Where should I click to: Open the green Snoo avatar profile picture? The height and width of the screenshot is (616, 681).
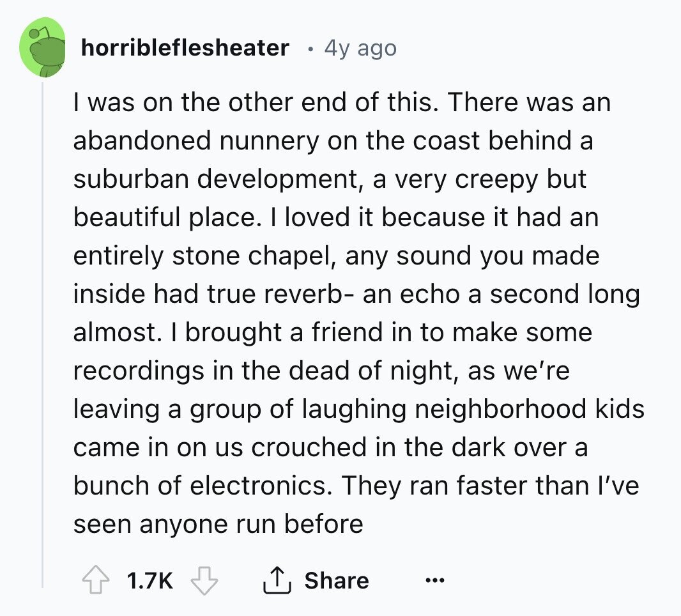click(x=42, y=47)
